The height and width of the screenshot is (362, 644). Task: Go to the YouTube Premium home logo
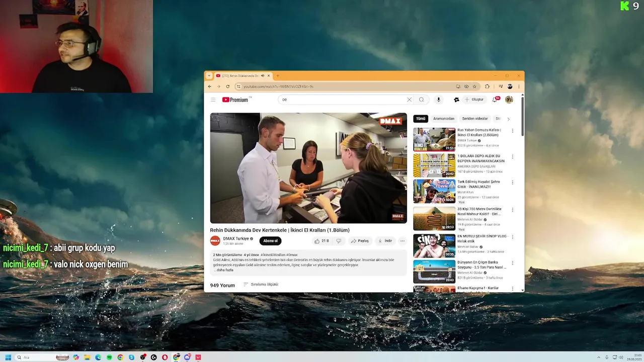[235, 100]
